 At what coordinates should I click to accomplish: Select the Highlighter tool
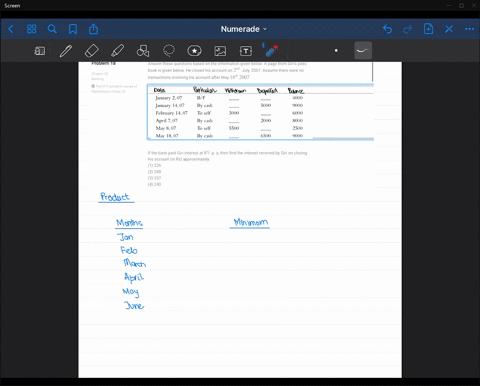[117, 51]
